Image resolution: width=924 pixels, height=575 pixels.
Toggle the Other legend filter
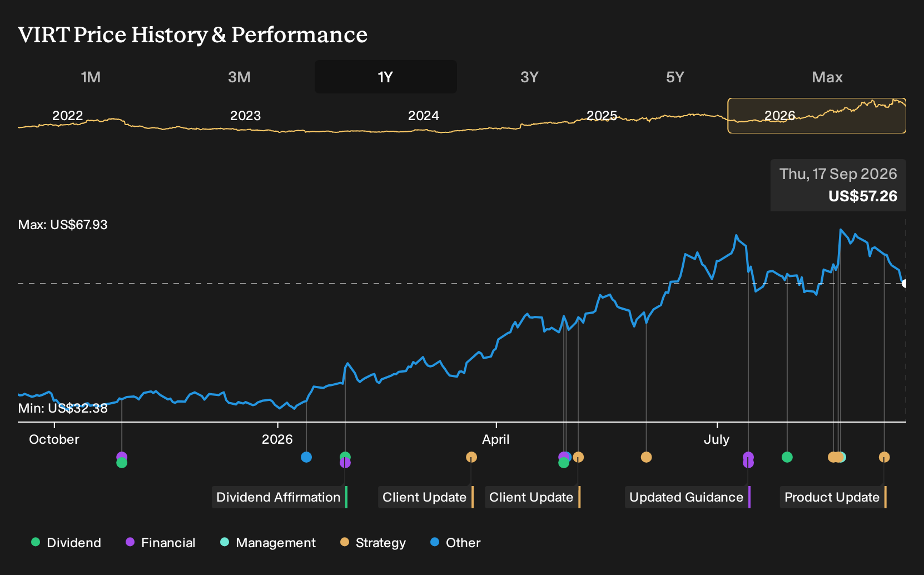(455, 543)
